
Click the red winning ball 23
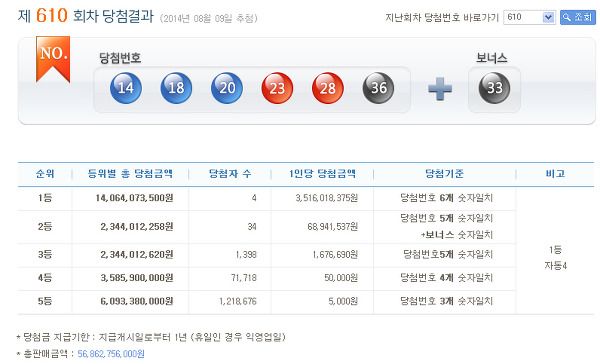tap(277, 88)
